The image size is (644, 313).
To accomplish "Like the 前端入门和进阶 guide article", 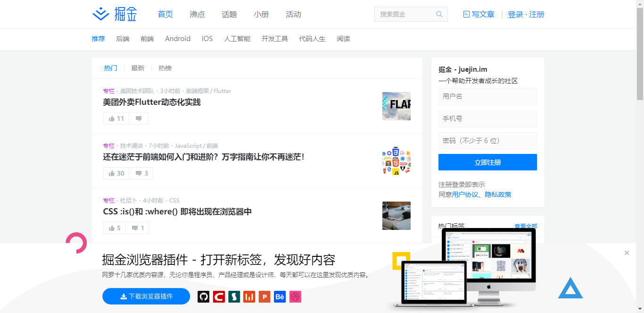I will pos(116,173).
